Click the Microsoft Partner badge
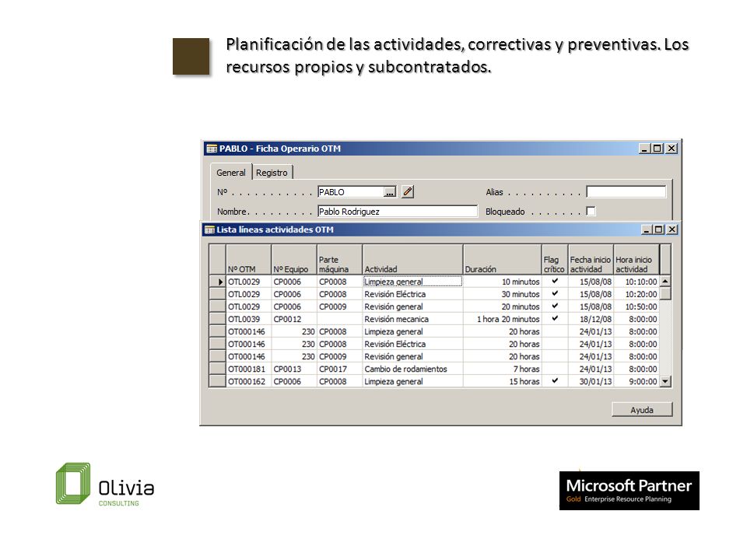Image resolution: width=747 pixels, height=560 pixels. pyautogui.click(x=630, y=491)
